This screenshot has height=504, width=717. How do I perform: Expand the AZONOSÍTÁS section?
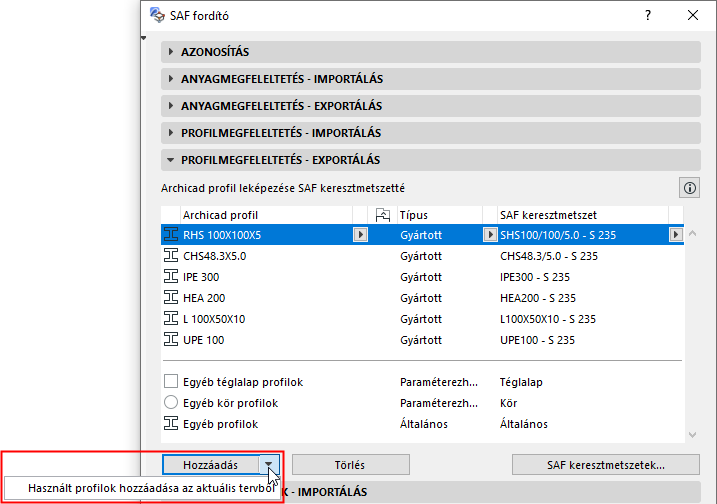tap(171, 52)
